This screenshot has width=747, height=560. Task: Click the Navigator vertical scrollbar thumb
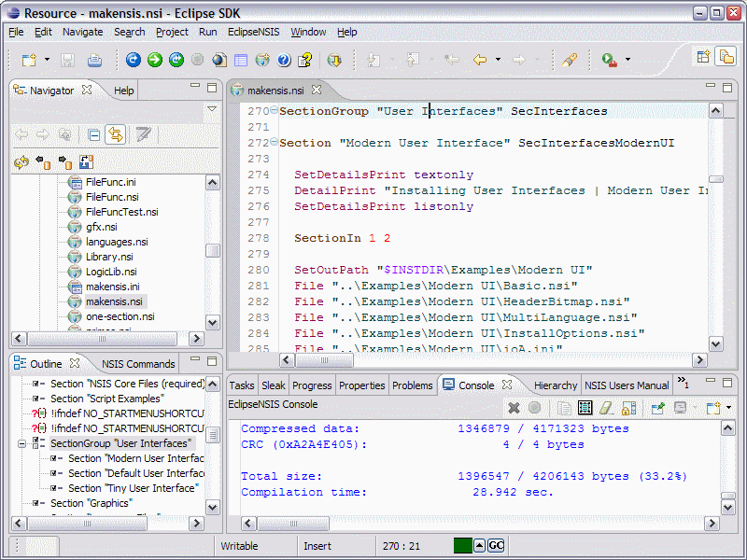(x=213, y=250)
